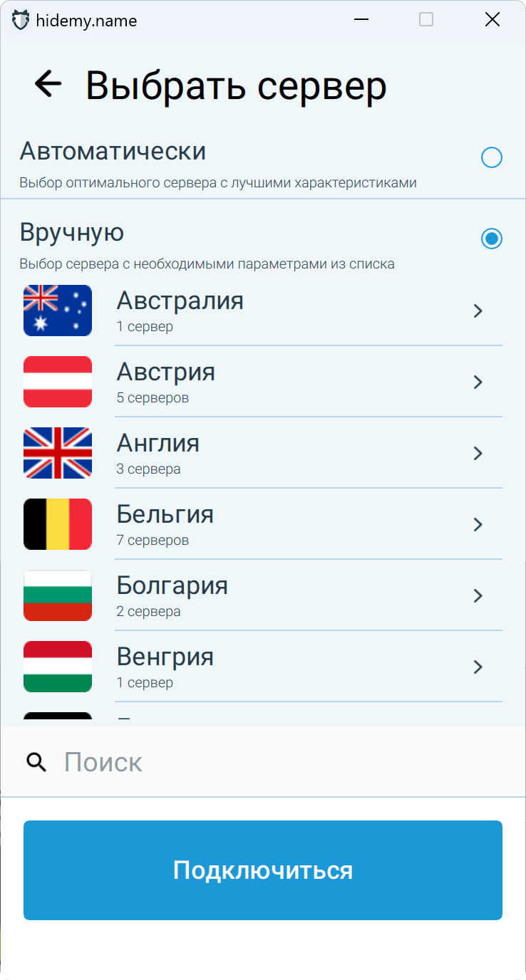Click the Belgium flag icon
This screenshot has width=526, height=980.
point(58,524)
